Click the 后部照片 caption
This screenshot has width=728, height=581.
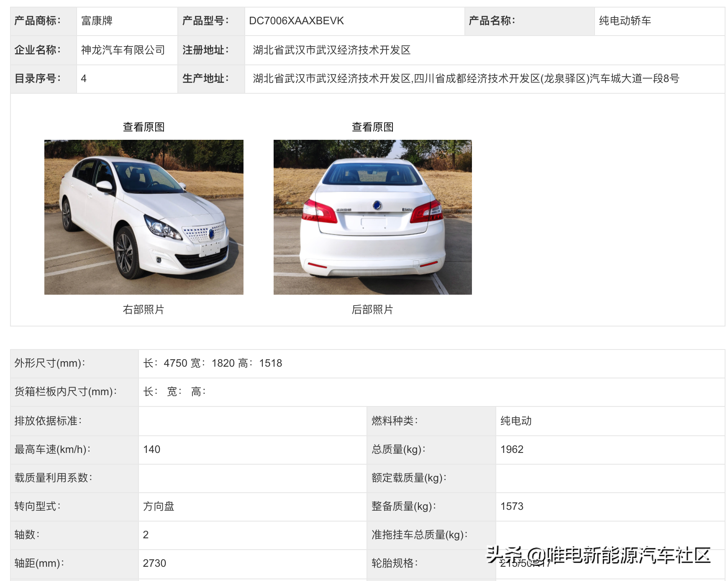coord(372,309)
